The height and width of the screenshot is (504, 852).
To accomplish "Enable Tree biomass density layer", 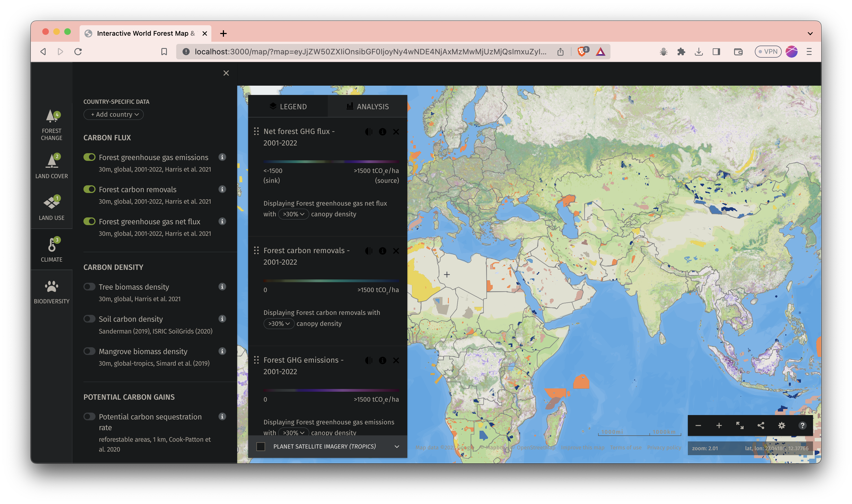I will coord(89,287).
